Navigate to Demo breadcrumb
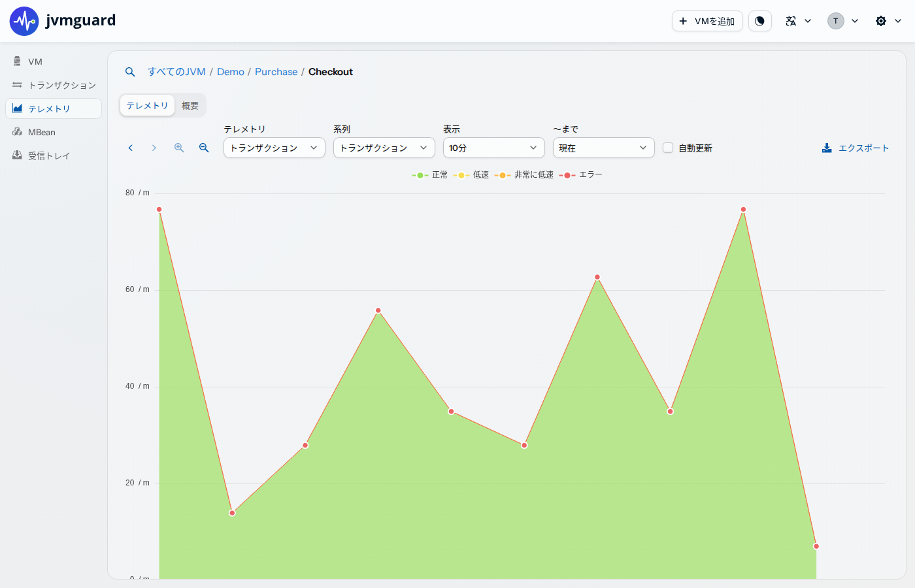The width and height of the screenshot is (915, 588). pyautogui.click(x=231, y=72)
